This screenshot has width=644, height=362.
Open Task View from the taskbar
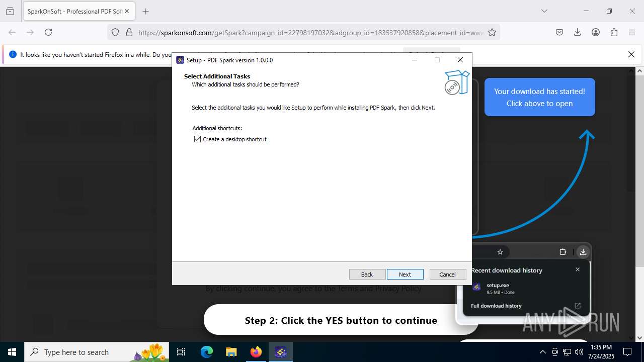pos(181,352)
